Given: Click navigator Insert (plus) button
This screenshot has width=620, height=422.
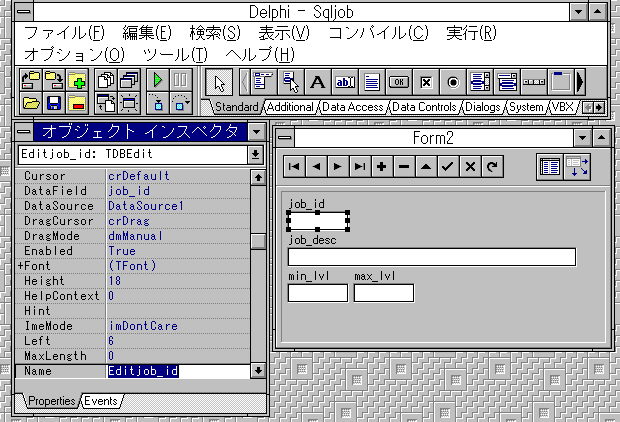Looking at the screenshot, I should [382, 167].
